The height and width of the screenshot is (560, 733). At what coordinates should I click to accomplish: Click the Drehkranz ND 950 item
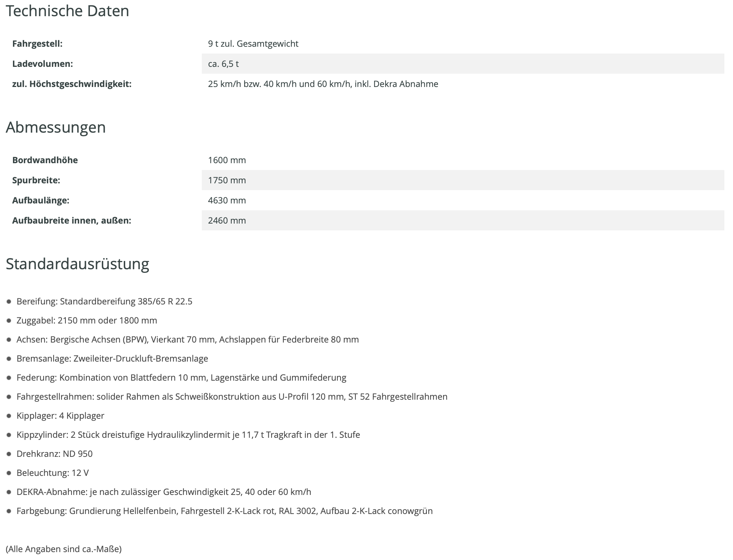(54, 454)
